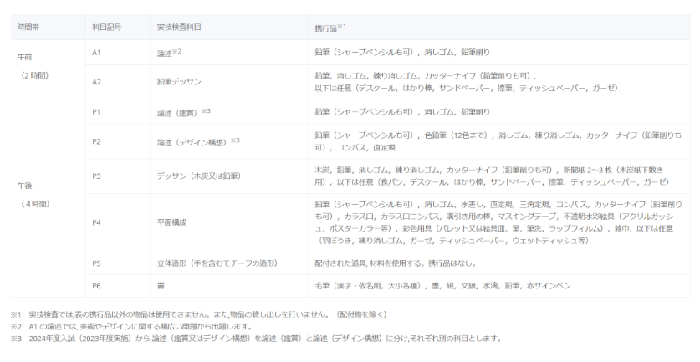Screen dimensions: 700x362
Task: Select the 書 subject cell
Action: (x=161, y=286)
